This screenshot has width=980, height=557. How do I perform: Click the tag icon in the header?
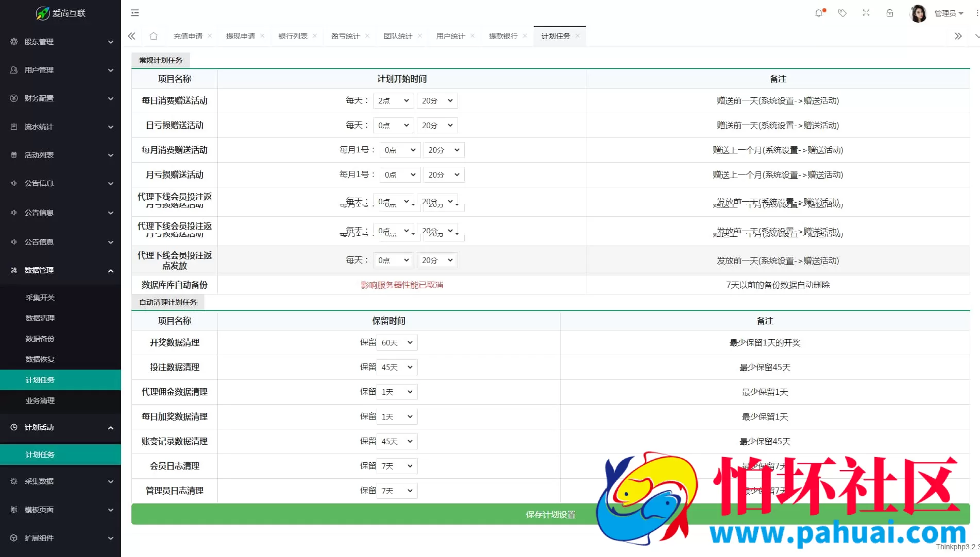tap(842, 12)
